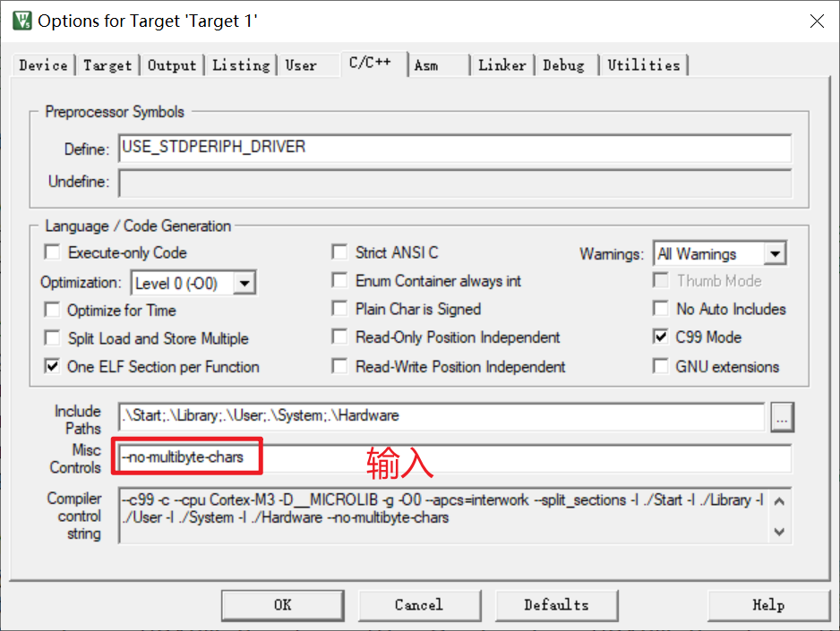The height and width of the screenshot is (631, 840).
Task: Open the Warnings dropdown
Action: tap(776, 253)
